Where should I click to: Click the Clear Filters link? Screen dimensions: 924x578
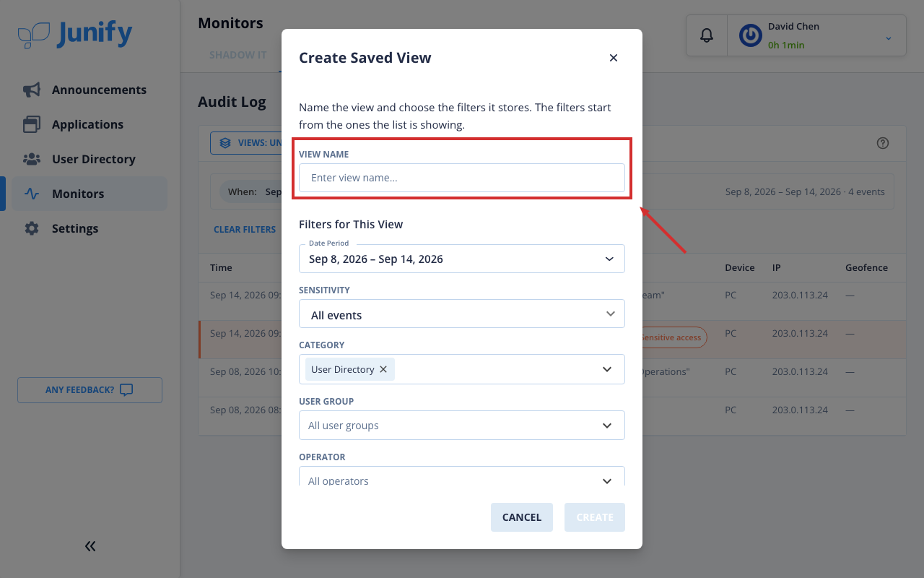[x=245, y=229]
